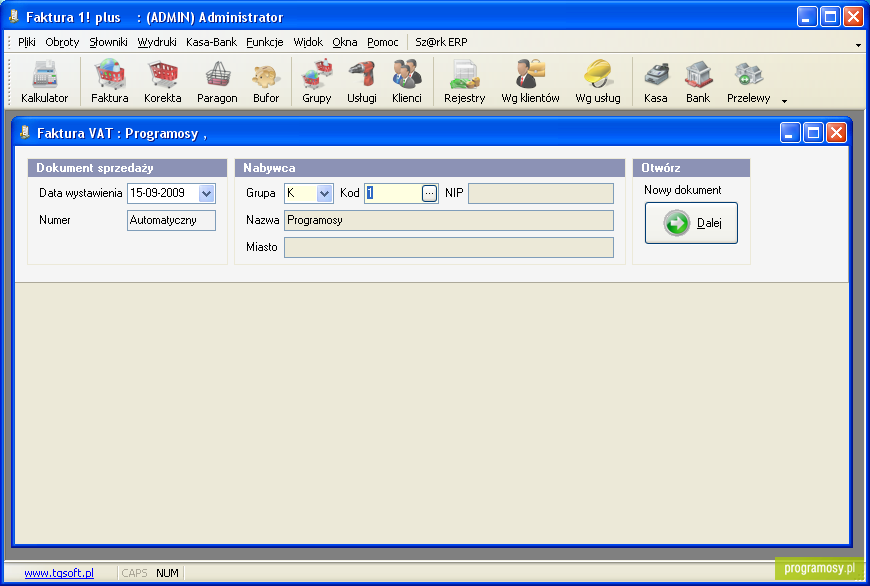Image resolution: width=870 pixels, height=586 pixels.
Task: Open the Rejestry registers
Action: click(464, 82)
